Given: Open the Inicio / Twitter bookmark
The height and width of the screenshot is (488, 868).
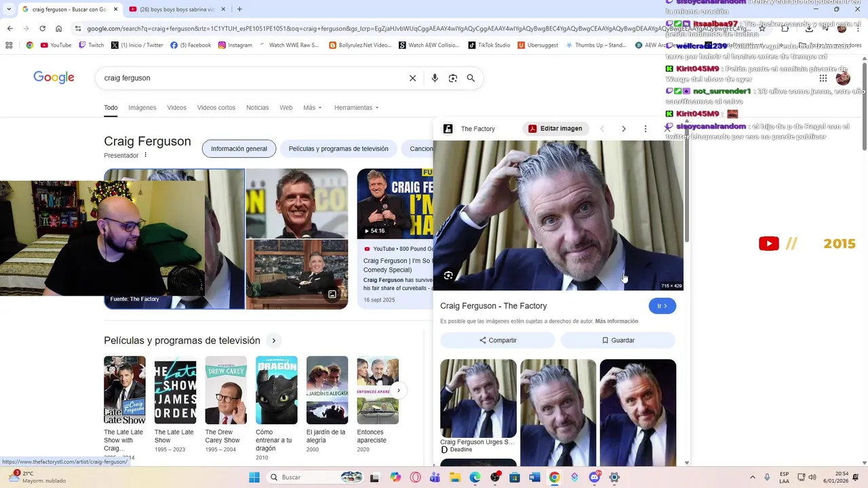Looking at the screenshot, I should [x=138, y=45].
